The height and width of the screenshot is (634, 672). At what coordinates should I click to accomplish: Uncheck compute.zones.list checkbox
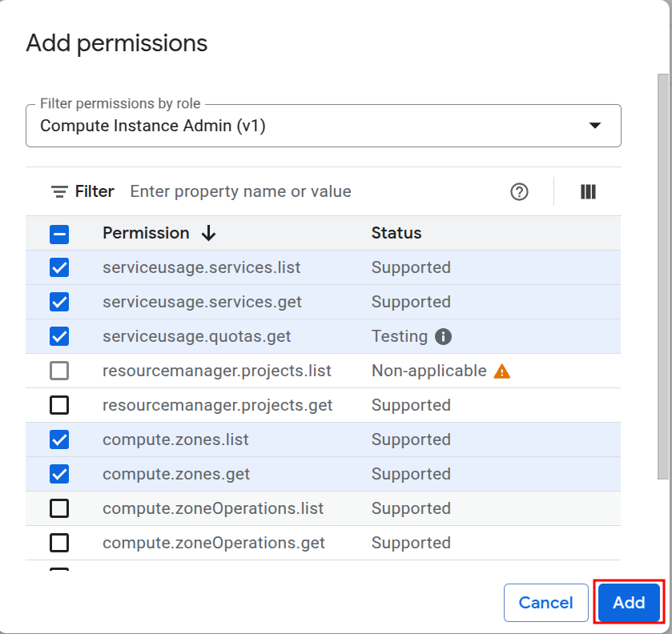(x=59, y=439)
